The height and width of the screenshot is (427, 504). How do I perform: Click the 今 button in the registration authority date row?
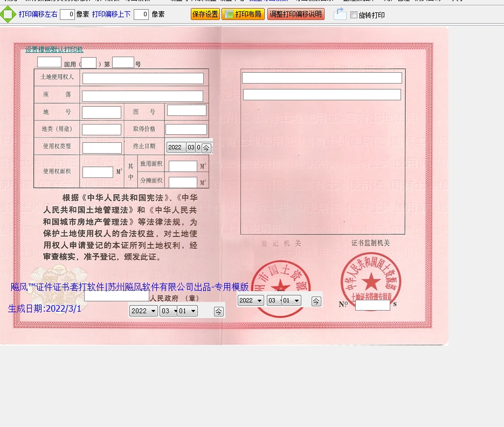[x=316, y=301]
